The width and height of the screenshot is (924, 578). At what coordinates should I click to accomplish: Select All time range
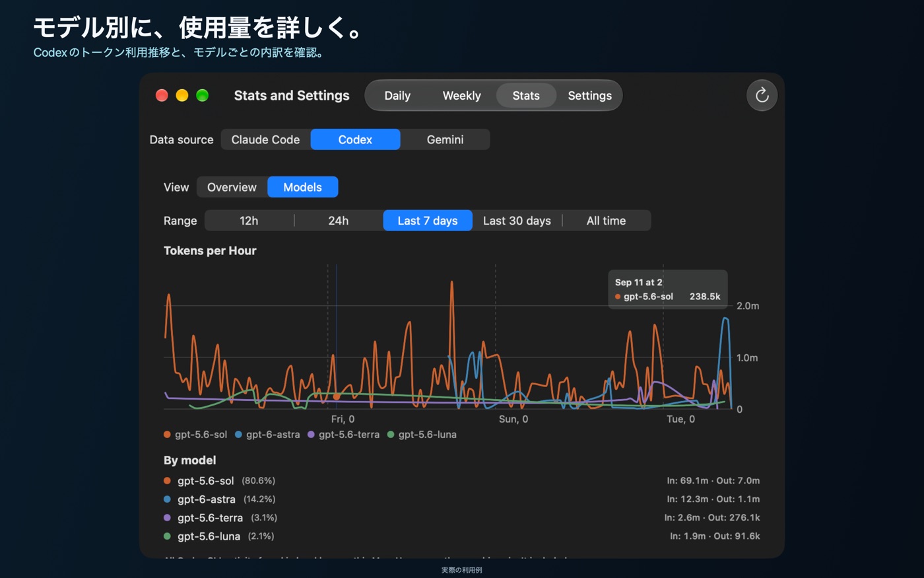(606, 221)
